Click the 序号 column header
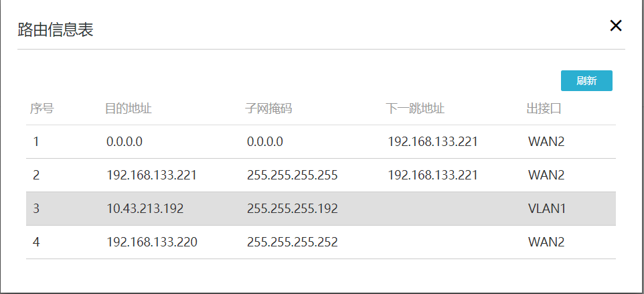The width and height of the screenshot is (644, 294). 42,108
